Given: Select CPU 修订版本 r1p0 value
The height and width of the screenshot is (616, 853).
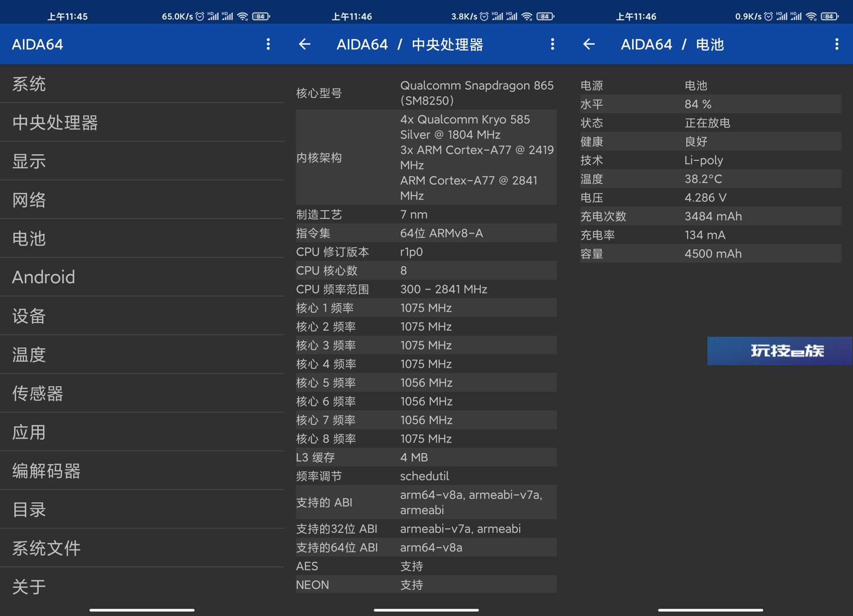Looking at the screenshot, I should point(411,252).
